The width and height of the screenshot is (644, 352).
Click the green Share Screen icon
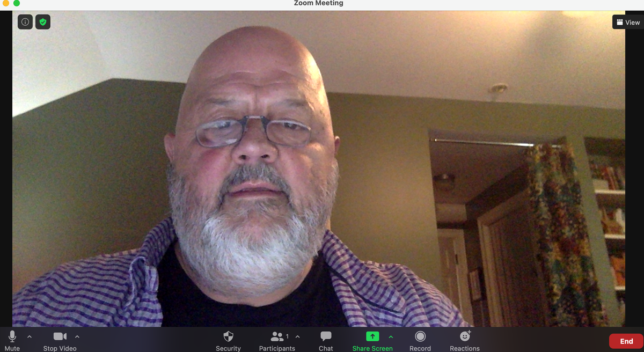coord(372,336)
